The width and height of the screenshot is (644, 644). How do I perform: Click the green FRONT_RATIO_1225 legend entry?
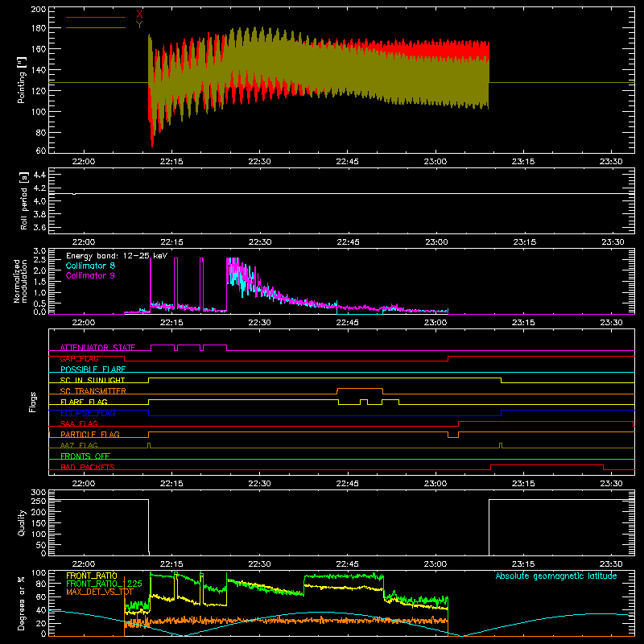pyautogui.click(x=104, y=584)
